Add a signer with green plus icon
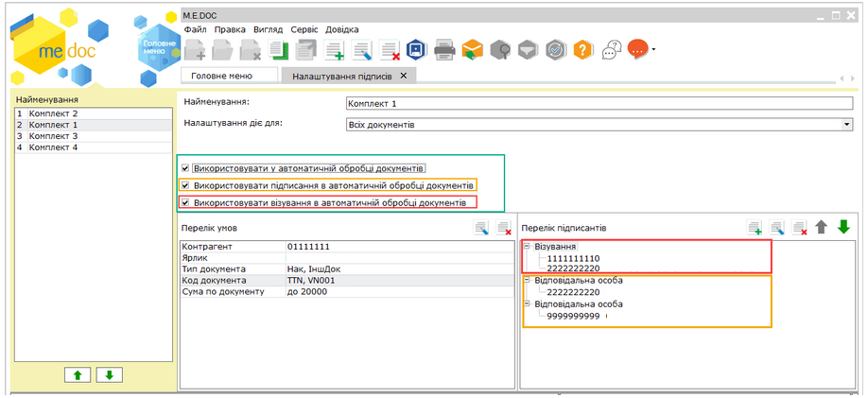This screenshot has width=868, height=398. coord(755,228)
